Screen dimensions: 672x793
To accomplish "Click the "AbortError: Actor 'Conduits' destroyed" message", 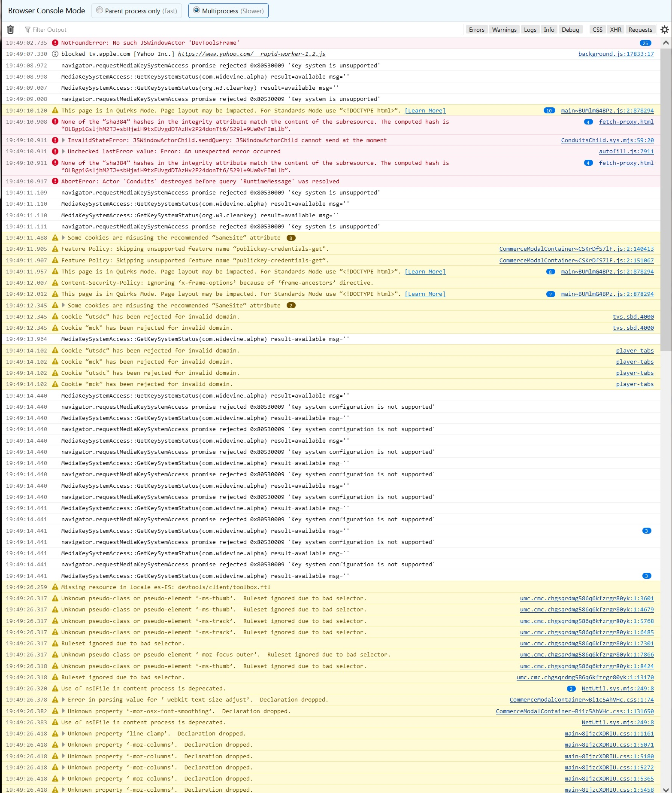I will click(x=200, y=182).
